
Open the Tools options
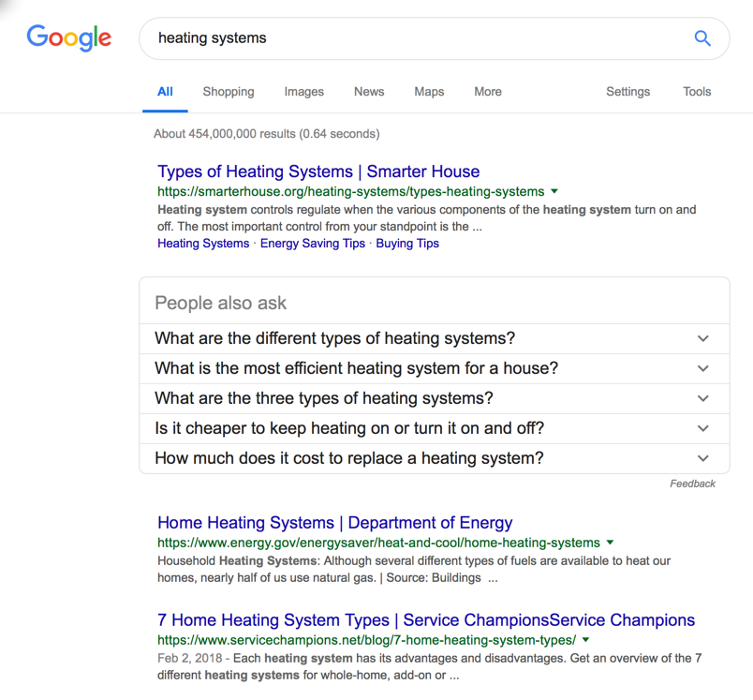[697, 91]
